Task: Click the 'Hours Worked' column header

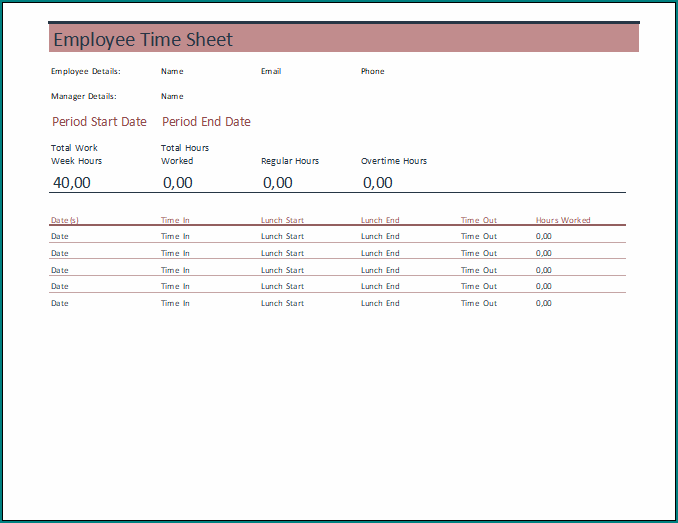Action: [x=563, y=220]
